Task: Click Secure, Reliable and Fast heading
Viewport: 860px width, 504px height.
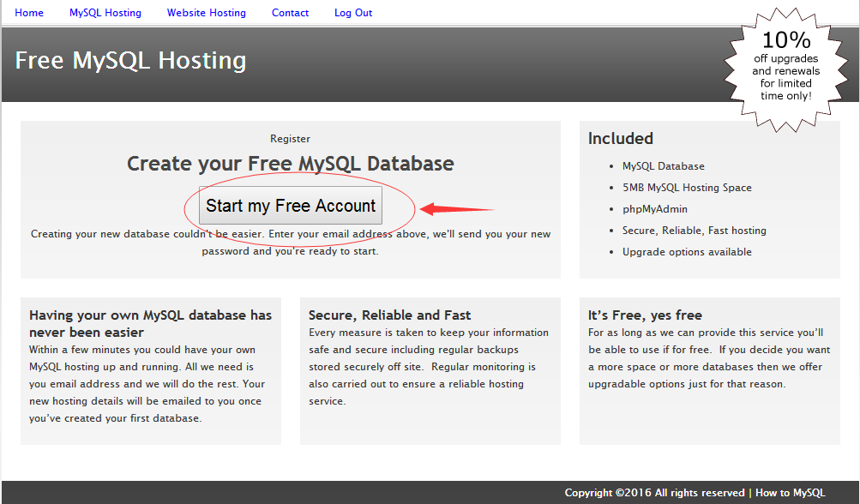Action: coord(389,315)
